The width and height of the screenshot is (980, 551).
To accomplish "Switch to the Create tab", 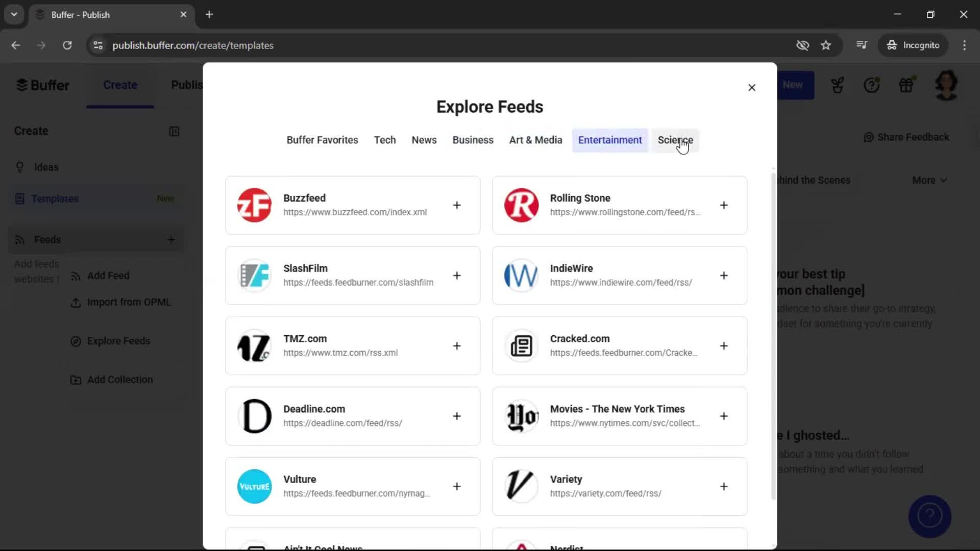I will coord(120,85).
